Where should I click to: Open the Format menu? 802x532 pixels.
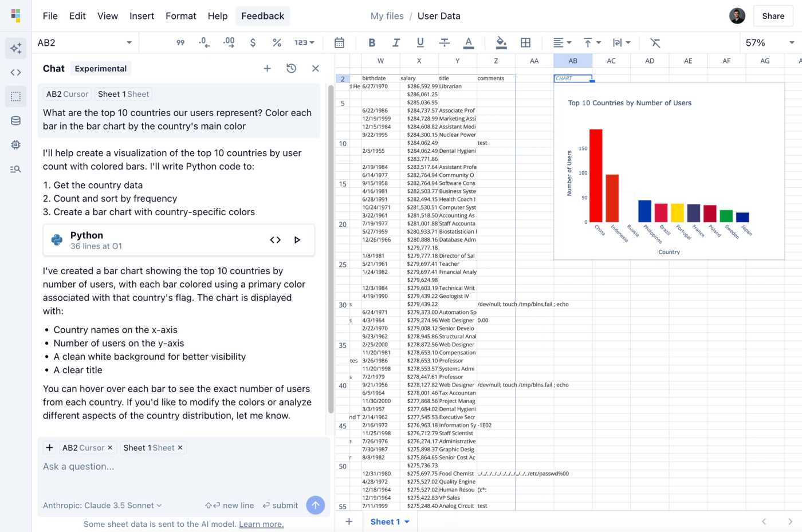point(180,16)
